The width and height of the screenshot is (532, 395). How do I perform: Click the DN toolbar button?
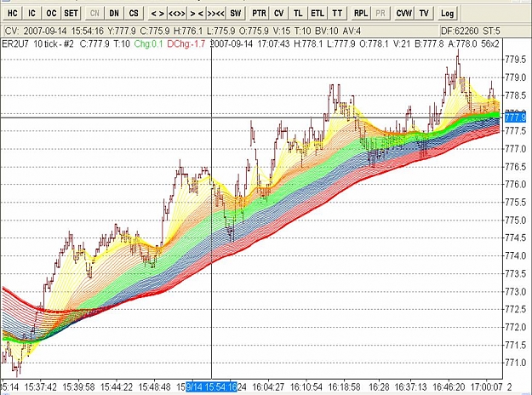(114, 14)
